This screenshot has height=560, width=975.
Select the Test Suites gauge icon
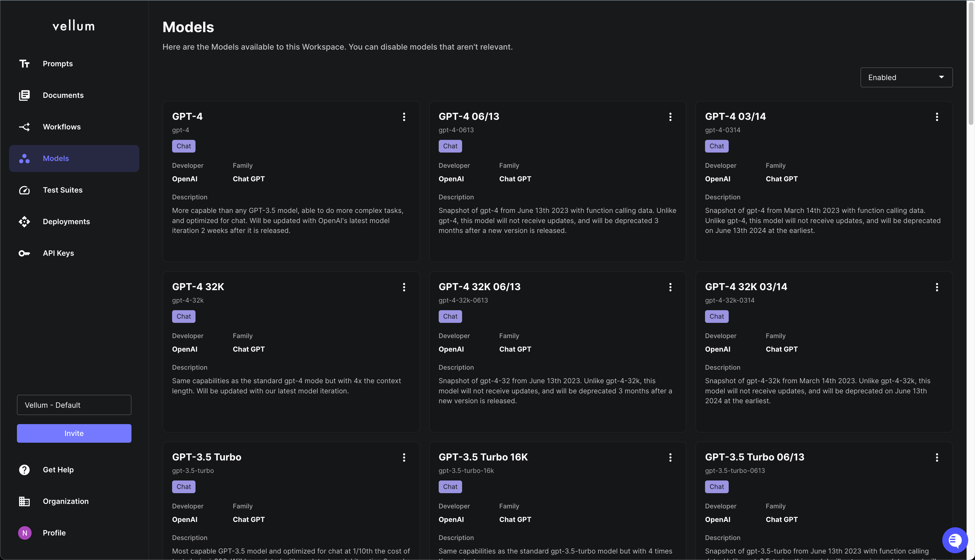24,190
